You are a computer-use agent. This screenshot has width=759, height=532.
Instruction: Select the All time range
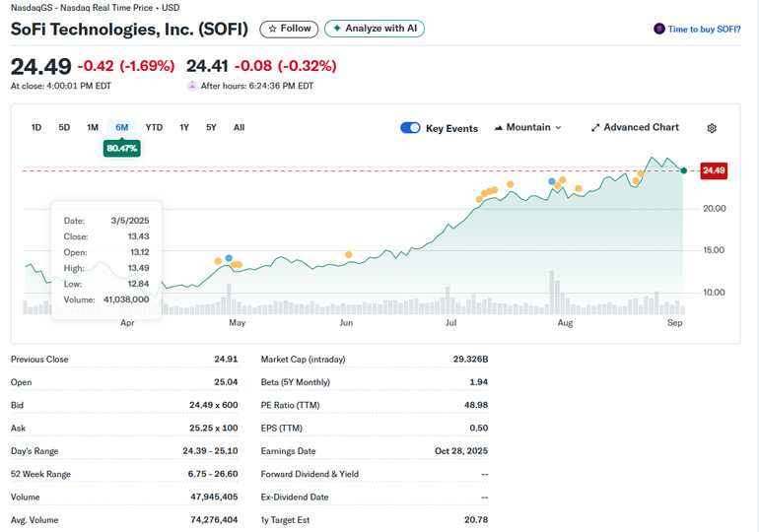(x=239, y=127)
